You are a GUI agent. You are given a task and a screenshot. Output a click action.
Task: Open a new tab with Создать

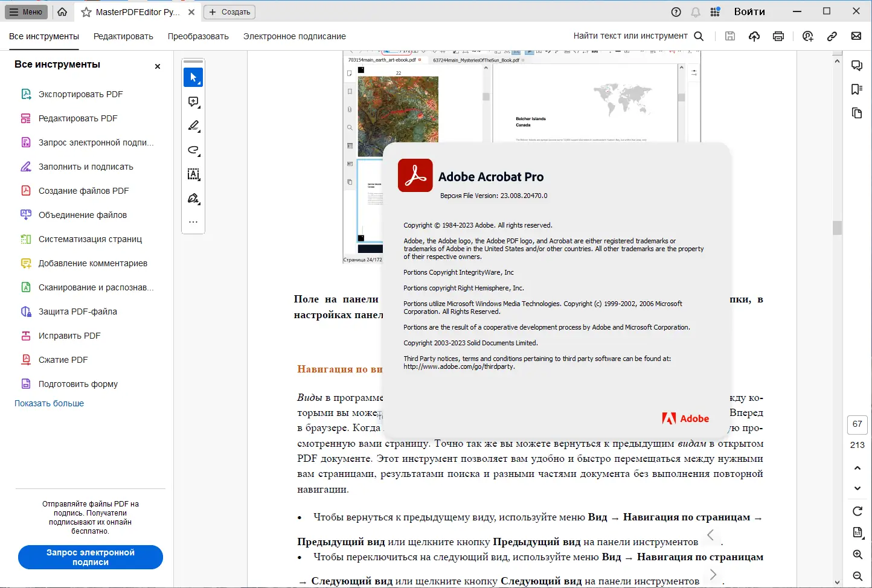click(x=229, y=11)
